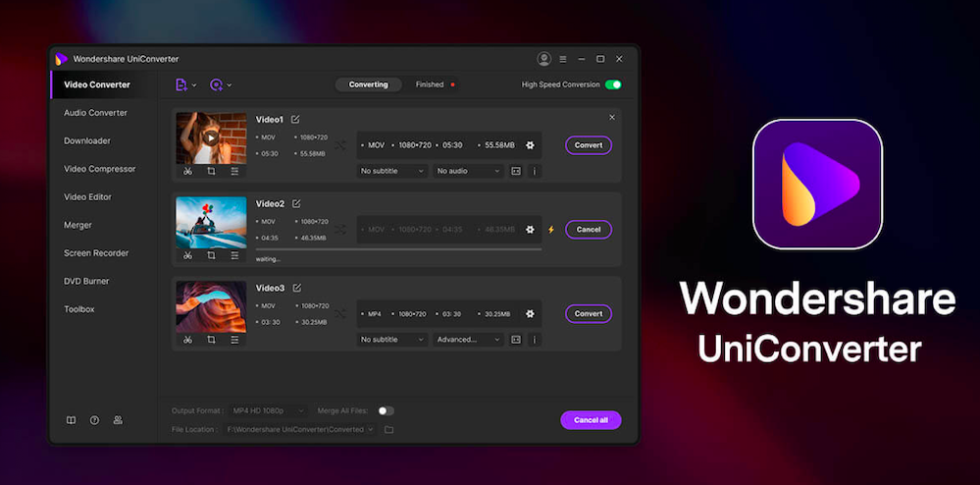Open the user account icon
This screenshot has width=980, height=485.
pos(543,59)
